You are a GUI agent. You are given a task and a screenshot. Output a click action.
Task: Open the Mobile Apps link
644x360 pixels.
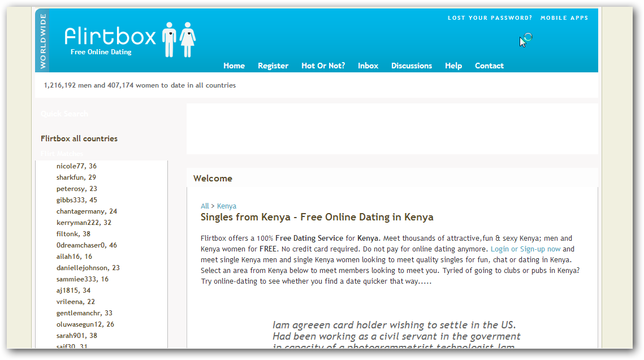tap(564, 18)
